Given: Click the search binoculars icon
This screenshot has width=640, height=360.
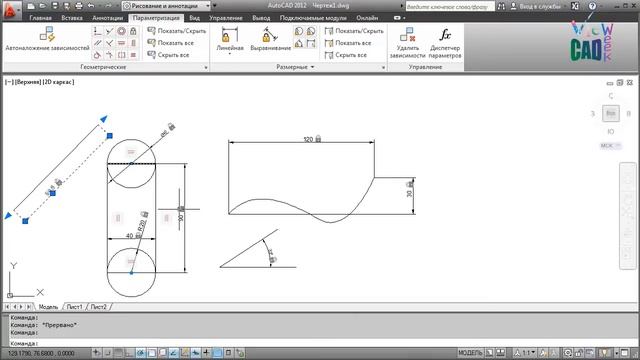Looking at the screenshot, I should click(x=501, y=6).
